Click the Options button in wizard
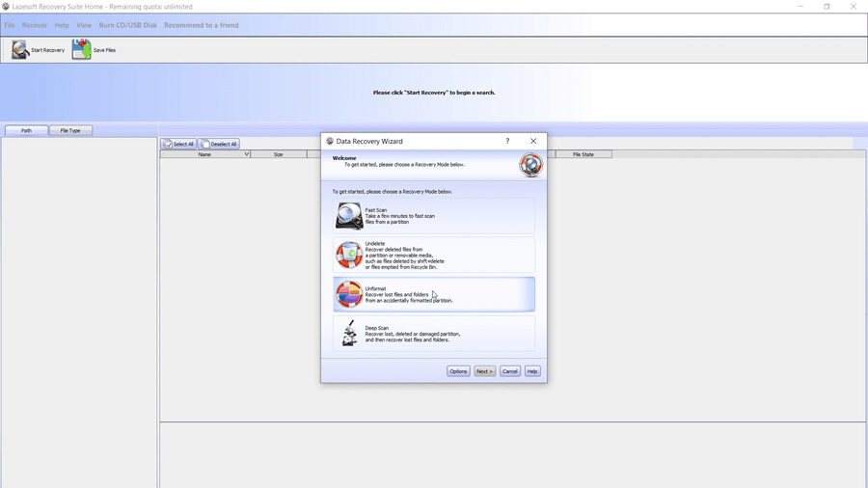 click(458, 371)
